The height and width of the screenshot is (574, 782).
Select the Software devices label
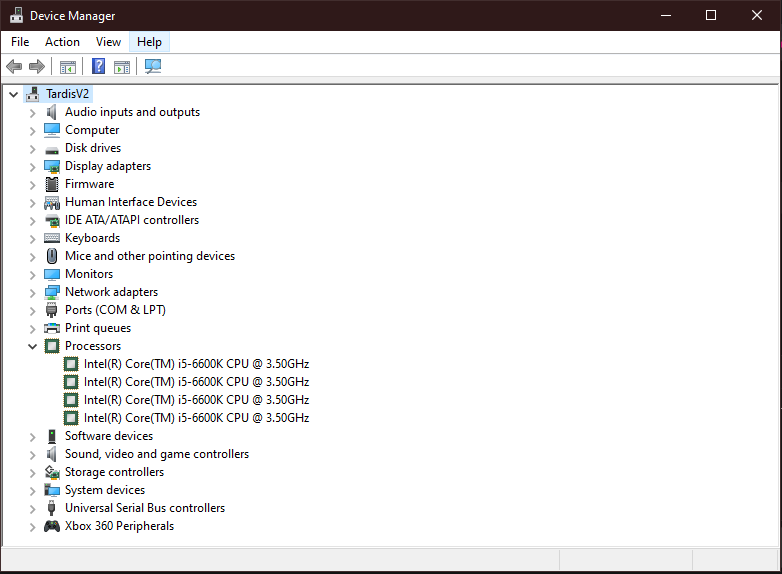109,436
